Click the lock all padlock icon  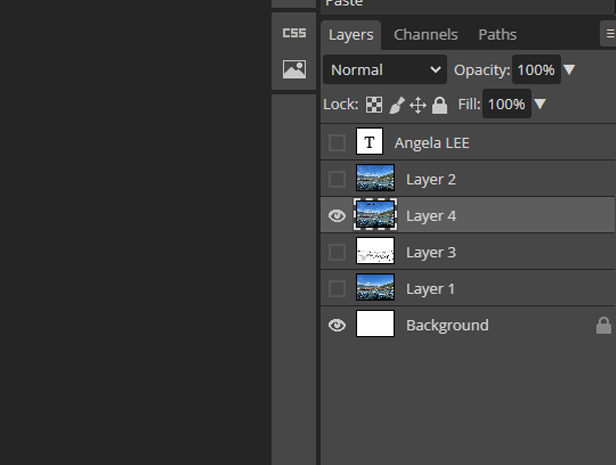pos(439,105)
